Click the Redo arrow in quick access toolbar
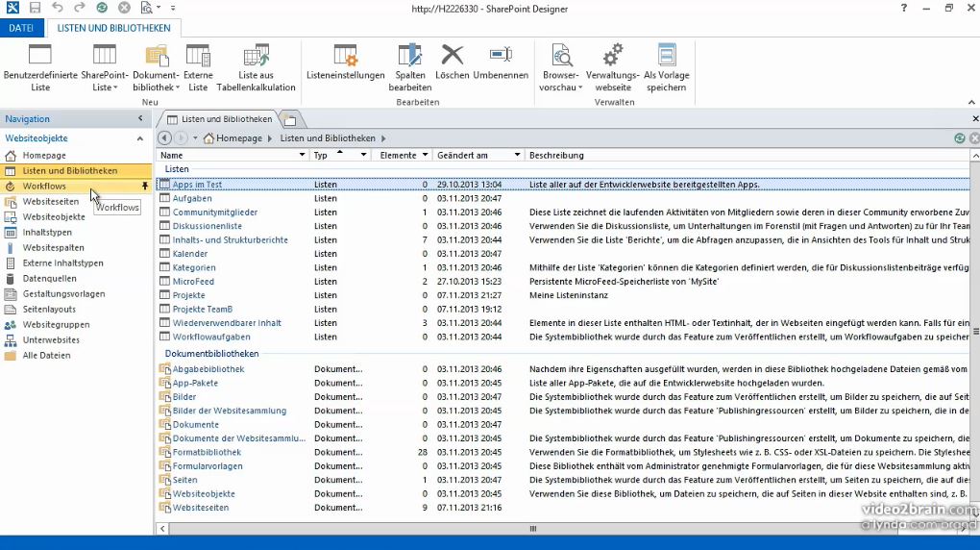980x550 pixels. tap(80, 8)
